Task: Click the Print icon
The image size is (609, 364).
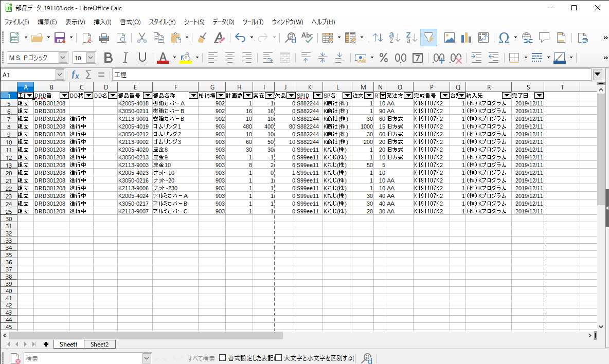Action: (104, 38)
